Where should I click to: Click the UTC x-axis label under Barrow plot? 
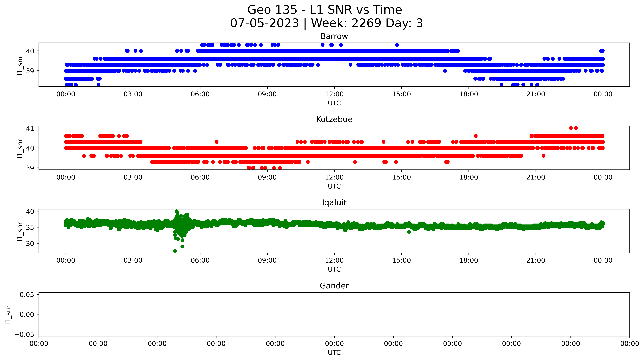334,103
